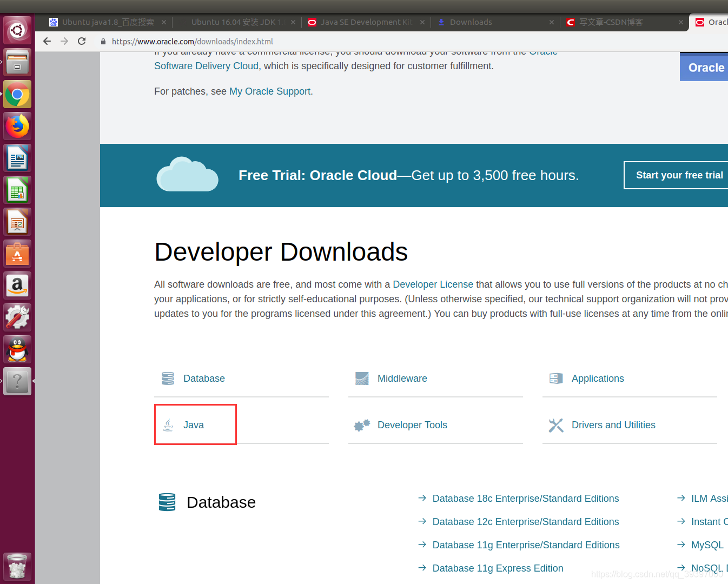Open the Middleware downloads category

click(x=402, y=379)
